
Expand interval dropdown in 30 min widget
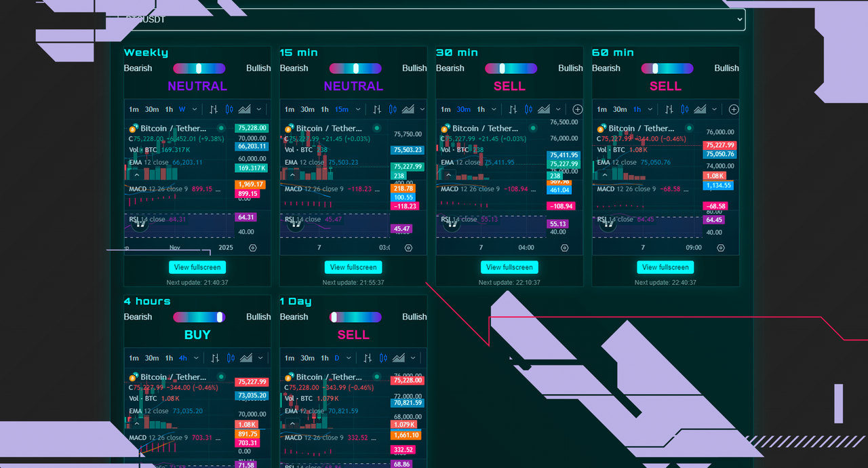coord(494,109)
